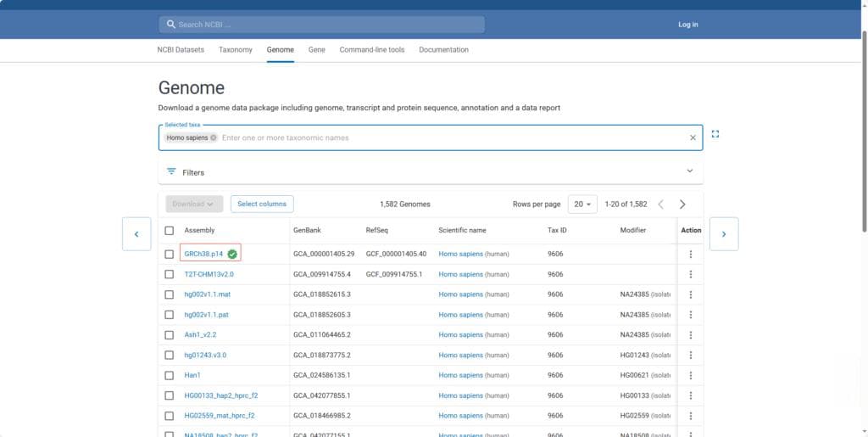The image size is (868, 437).
Task: Click GenBank cell GCA_000001405.29
Action: tap(324, 255)
